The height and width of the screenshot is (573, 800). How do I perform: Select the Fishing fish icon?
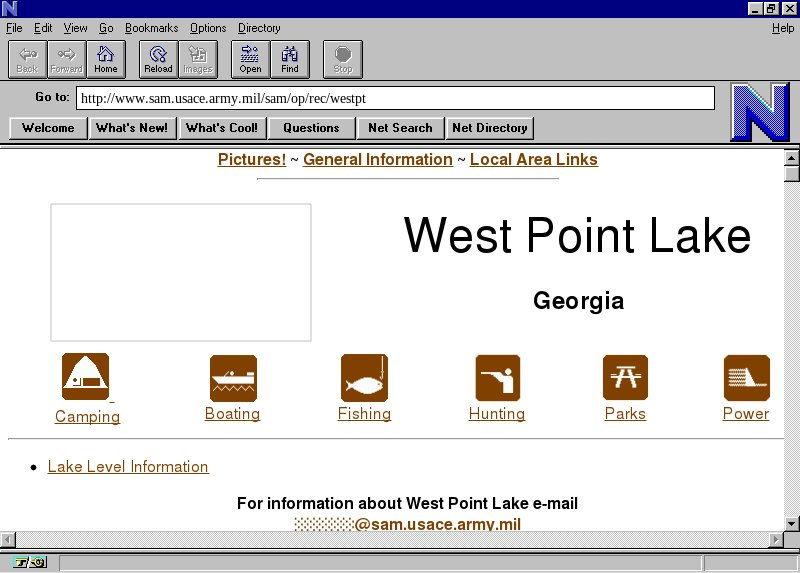(364, 378)
